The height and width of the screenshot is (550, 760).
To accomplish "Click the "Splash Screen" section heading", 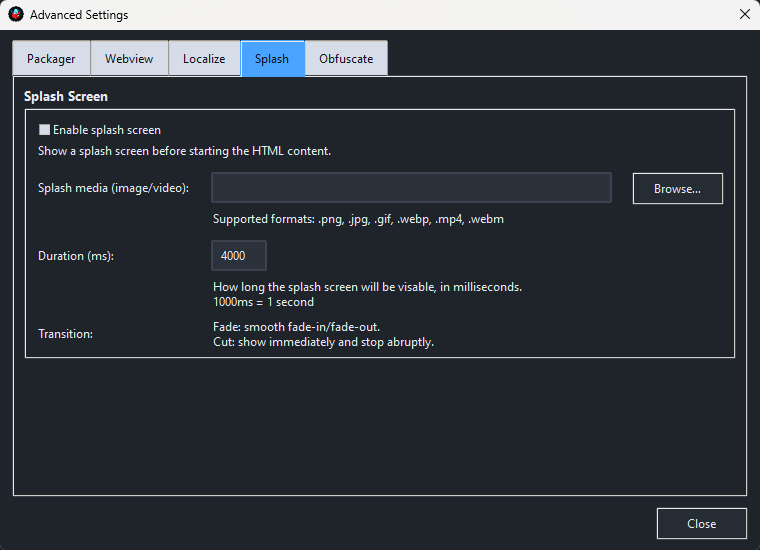I will (x=66, y=97).
